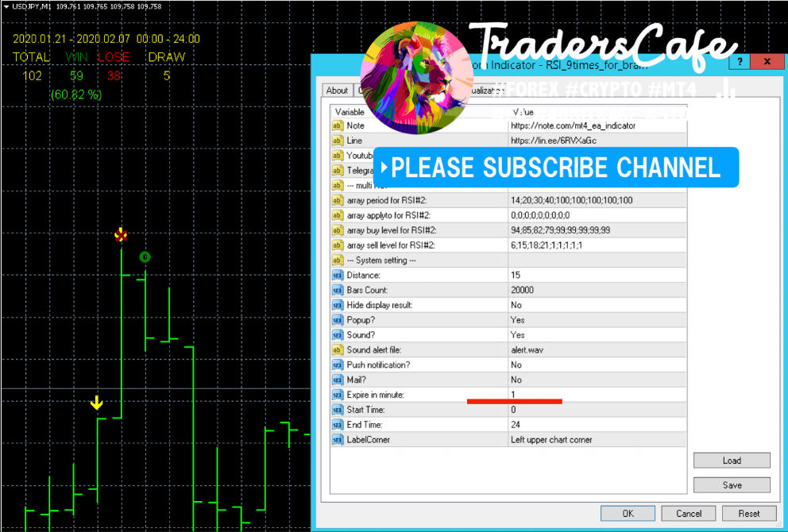Select the value 14;20;30;40;100;100;100;100;100
Screen dimensions: 788x532
(572, 200)
